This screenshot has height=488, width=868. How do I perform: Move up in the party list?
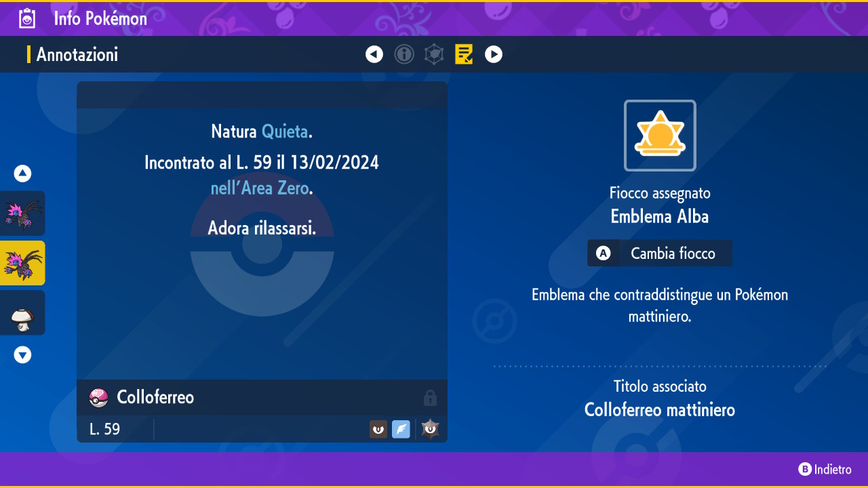(x=22, y=174)
